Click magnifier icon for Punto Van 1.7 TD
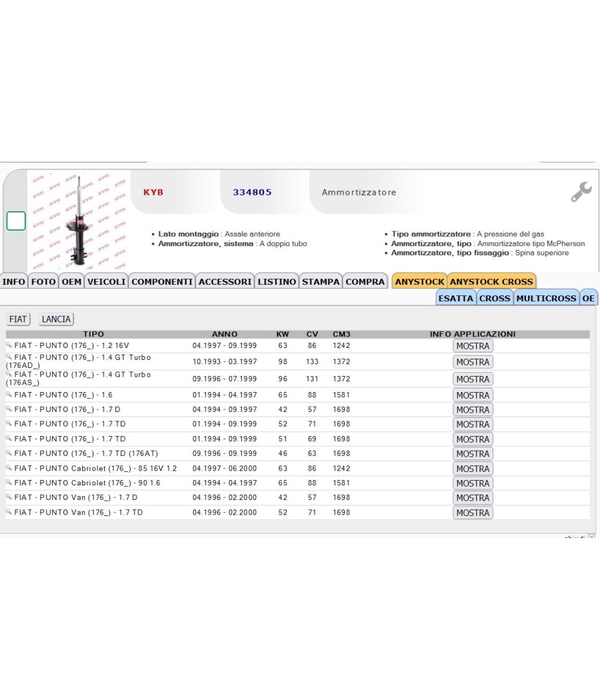Image resolution: width=600 pixels, height=700 pixels. (9, 511)
